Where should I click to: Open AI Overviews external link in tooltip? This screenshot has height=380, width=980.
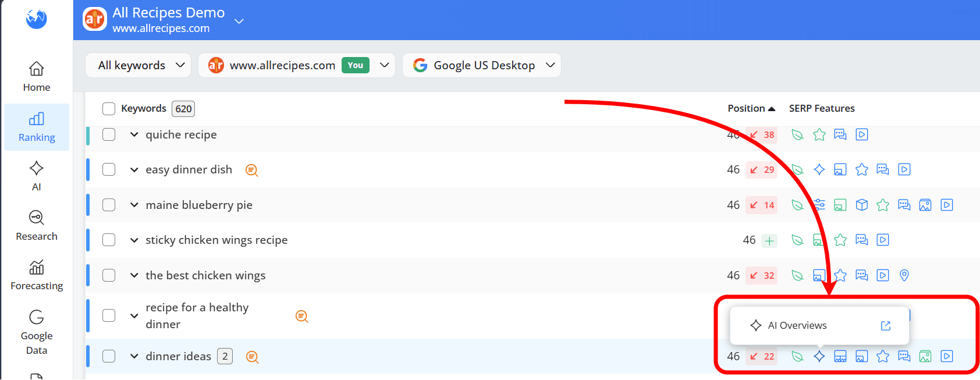[886, 325]
